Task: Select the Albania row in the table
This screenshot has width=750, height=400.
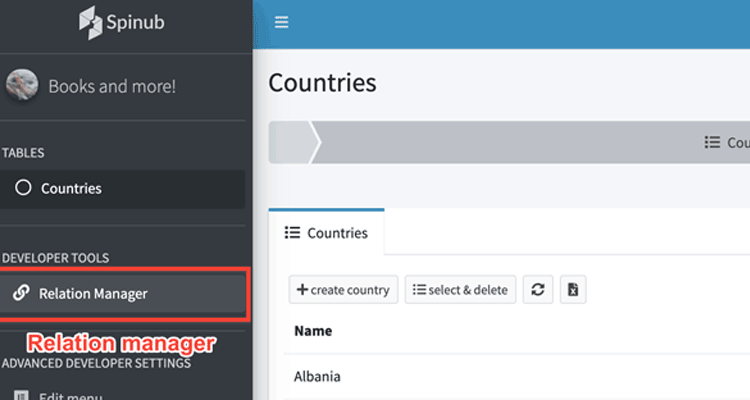Action: click(317, 377)
